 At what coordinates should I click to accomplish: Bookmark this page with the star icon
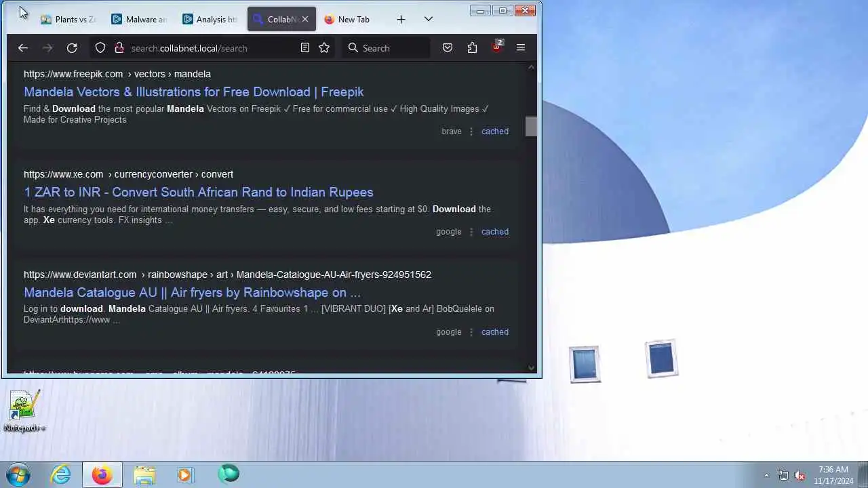[324, 48]
